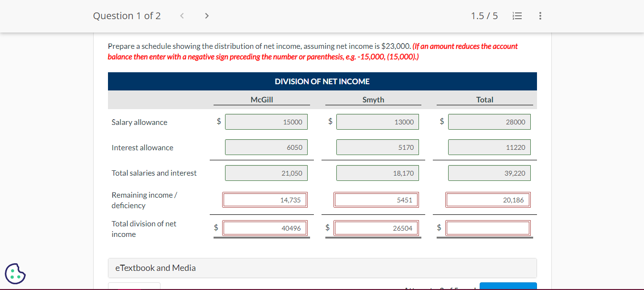Click the 1.5 / 5 score text
The image size is (644, 290).
[484, 16]
